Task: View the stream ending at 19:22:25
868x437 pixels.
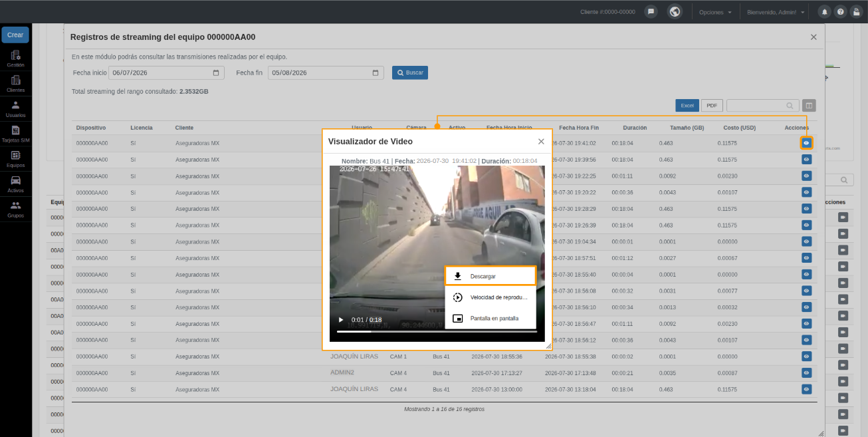Action: [806, 176]
